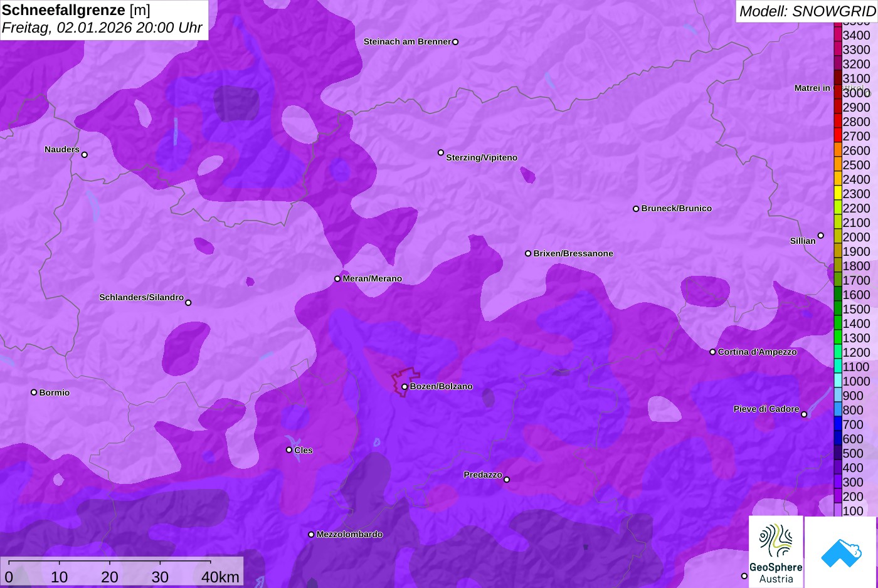The width and height of the screenshot is (878, 588).
Task: Click the date 'Freitag, 02.01.2026 20:00 Uhr'
Action: pyautogui.click(x=102, y=28)
